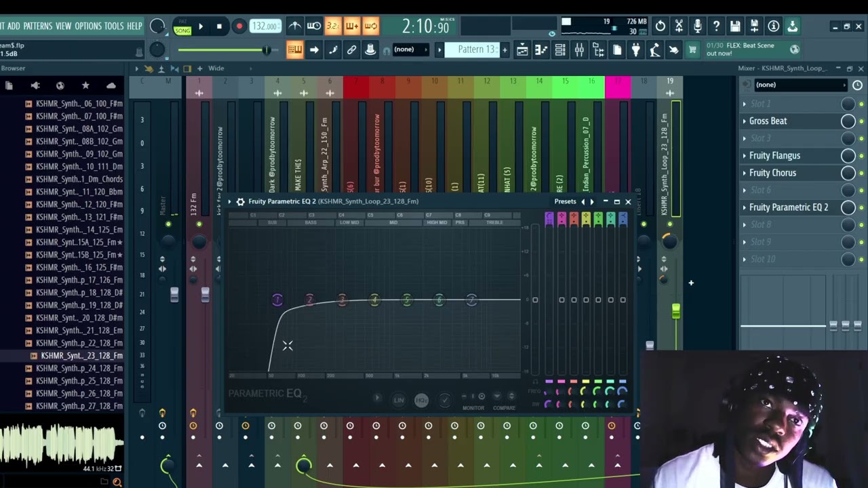The width and height of the screenshot is (868, 488).
Task: Open the mixer view icon
Action: click(579, 49)
